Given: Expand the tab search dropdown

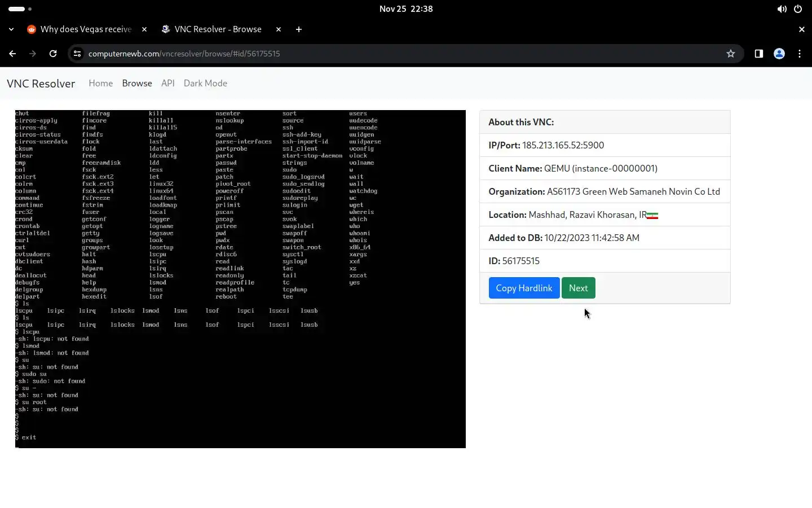Looking at the screenshot, I should coord(11,29).
